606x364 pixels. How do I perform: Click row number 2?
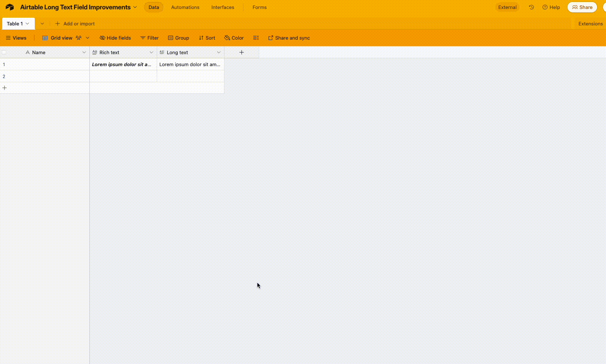[x=4, y=76]
